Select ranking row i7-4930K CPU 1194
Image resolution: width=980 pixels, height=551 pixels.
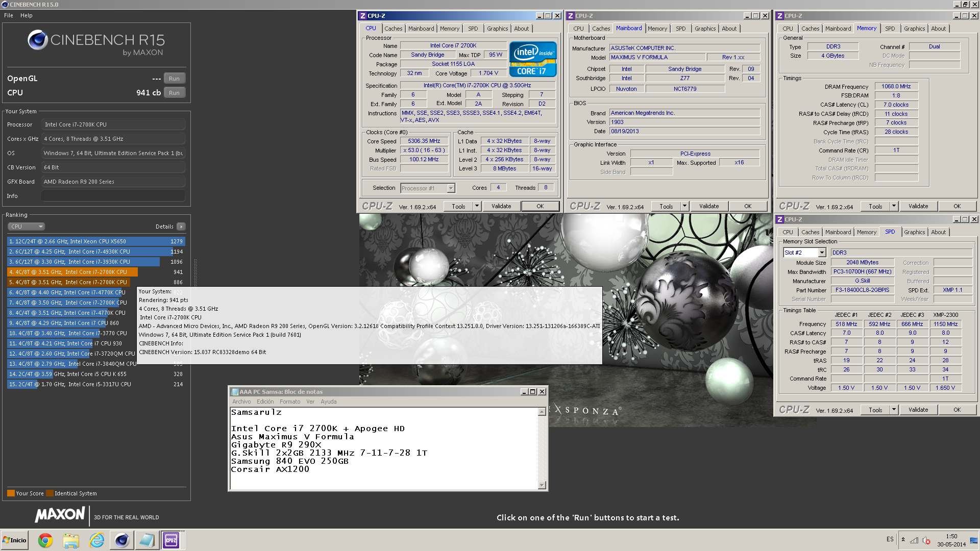[x=96, y=252]
